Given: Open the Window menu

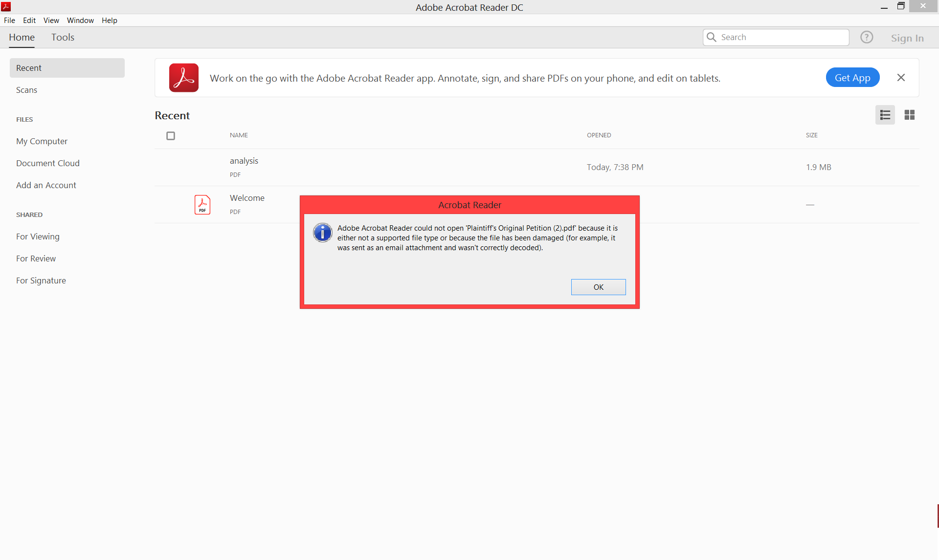Looking at the screenshot, I should click(80, 20).
